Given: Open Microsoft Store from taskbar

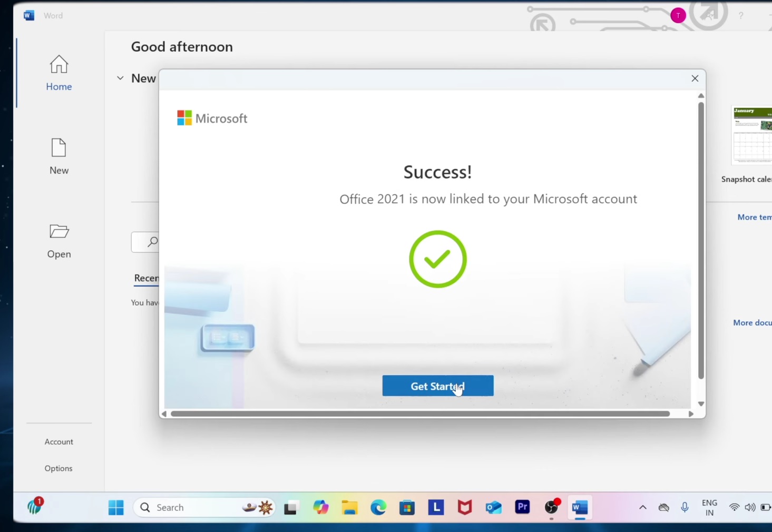Looking at the screenshot, I should (407, 508).
